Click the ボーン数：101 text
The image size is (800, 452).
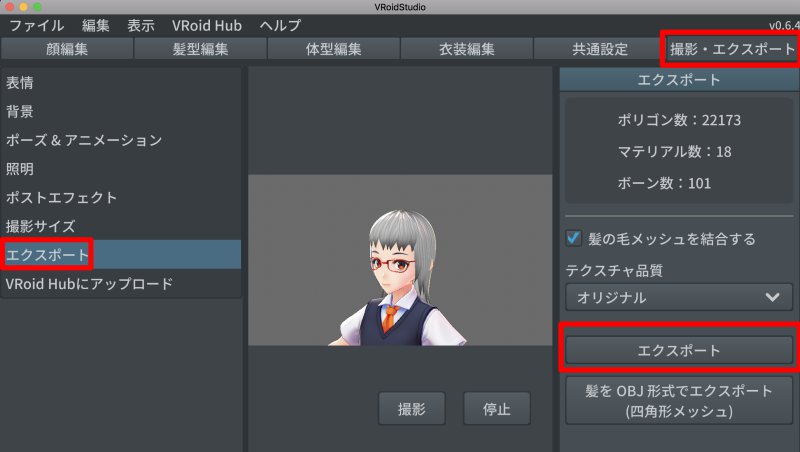pos(664,184)
